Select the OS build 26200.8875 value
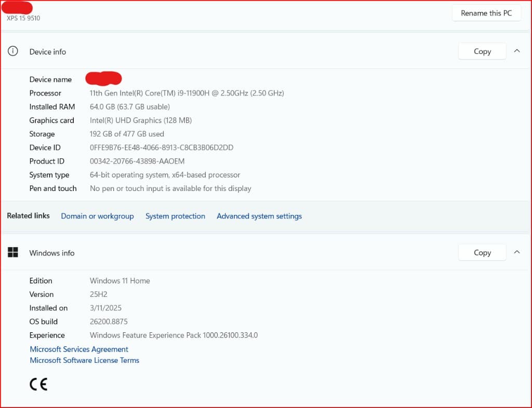Image resolution: width=532 pixels, height=408 pixels. point(109,321)
